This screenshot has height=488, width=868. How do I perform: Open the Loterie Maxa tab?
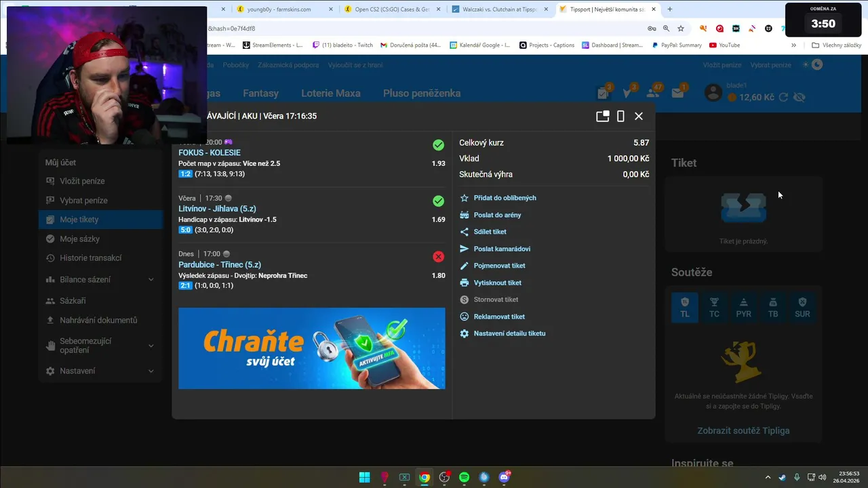331,93
